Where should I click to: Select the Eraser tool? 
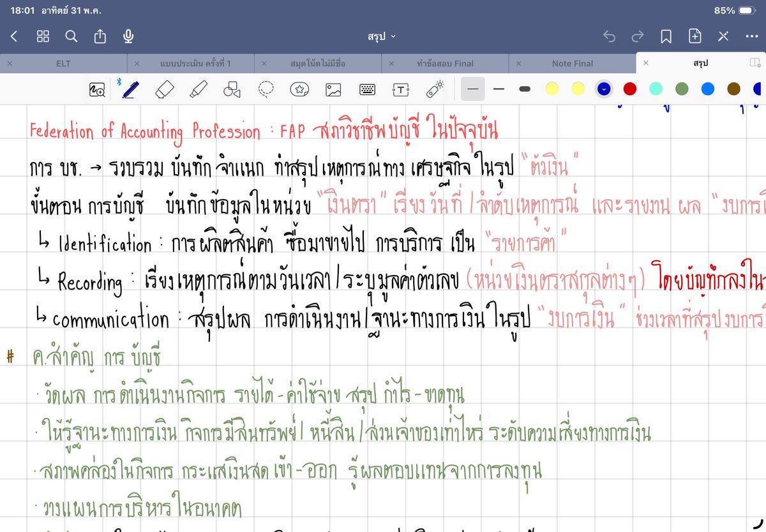165,89
